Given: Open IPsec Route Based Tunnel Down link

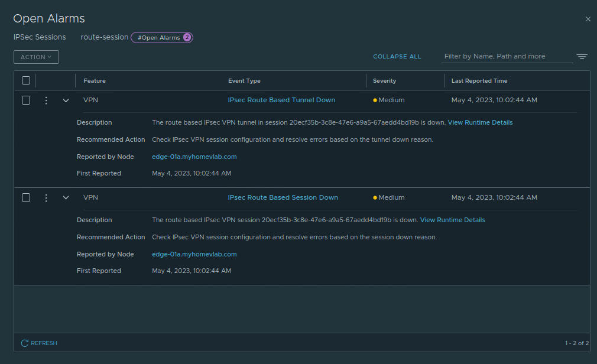Looking at the screenshot, I should pyautogui.click(x=281, y=100).
